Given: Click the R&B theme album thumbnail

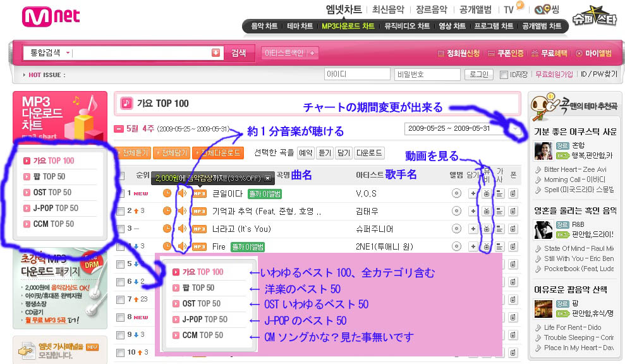Looking at the screenshot, I should coord(543,230).
